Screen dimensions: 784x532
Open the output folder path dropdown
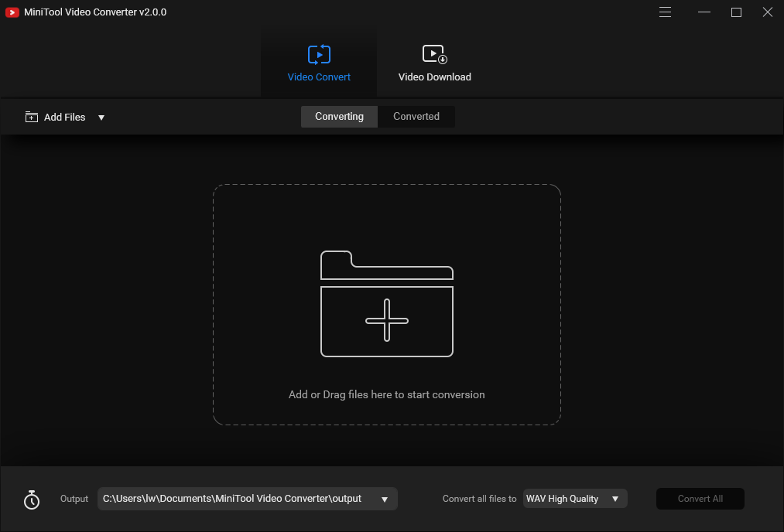[385, 499]
